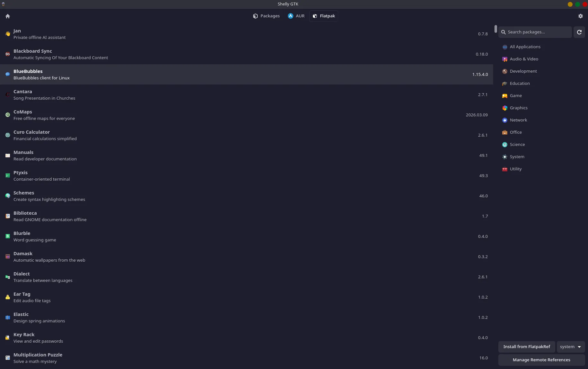Image resolution: width=588 pixels, height=369 pixels.
Task: Click 'Solve a math mystery' description
Action: pyautogui.click(x=35, y=362)
